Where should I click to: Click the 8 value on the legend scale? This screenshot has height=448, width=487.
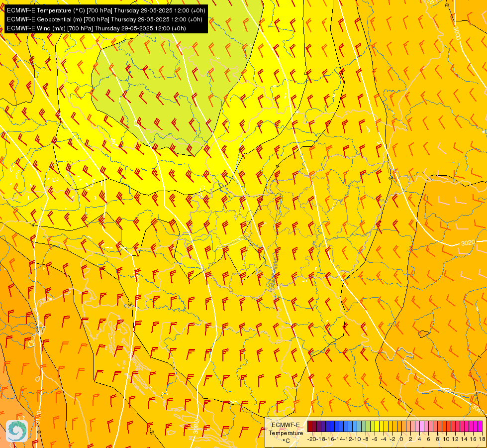click(438, 439)
